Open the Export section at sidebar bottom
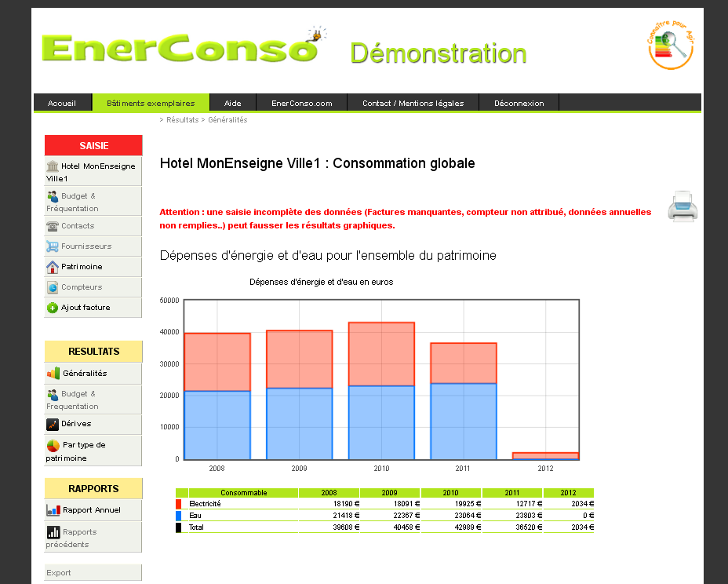Image resolution: width=728 pixels, height=584 pixels. click(x=59, y=572)
